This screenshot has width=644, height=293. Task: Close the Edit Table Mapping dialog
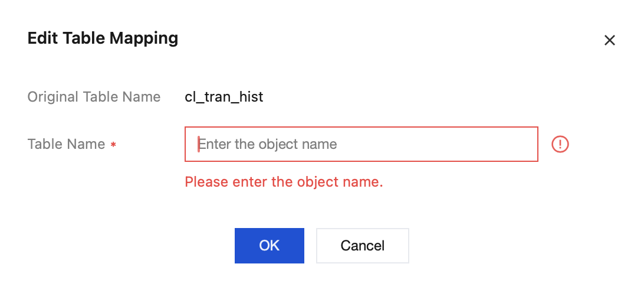610,40
